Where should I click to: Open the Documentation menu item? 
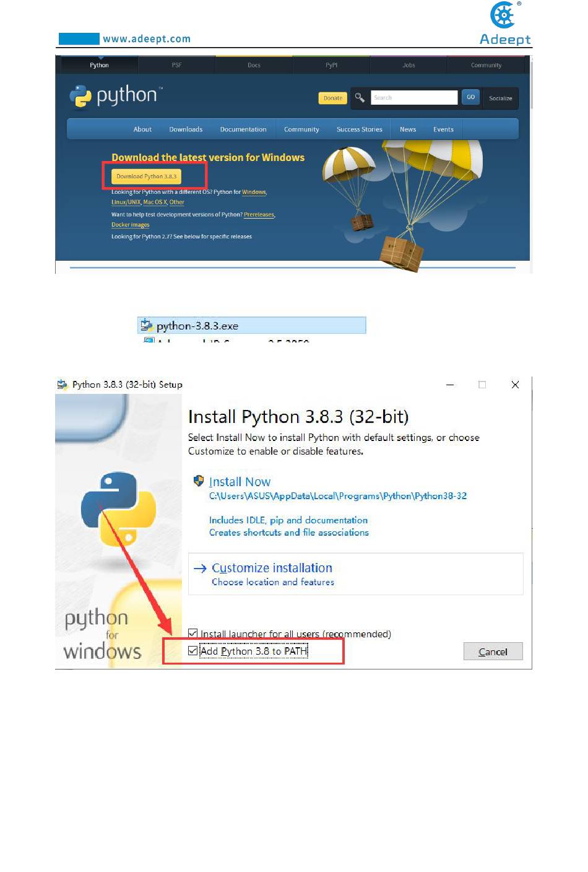click(243, 129)
